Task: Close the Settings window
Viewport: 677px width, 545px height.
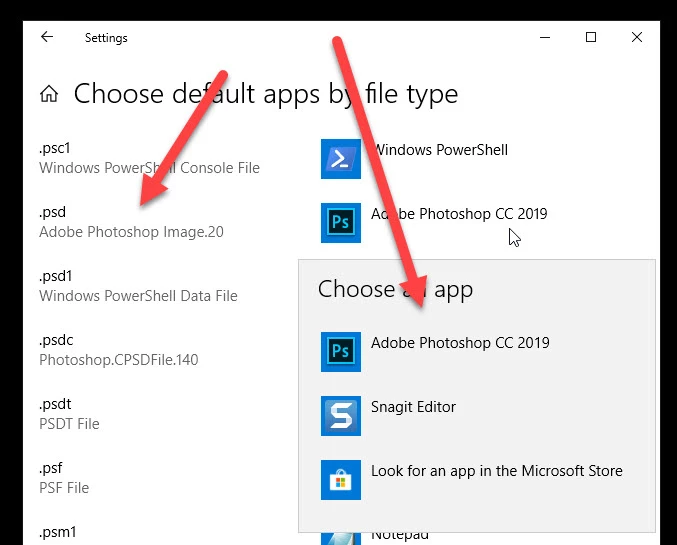Action: click(637, 37)
